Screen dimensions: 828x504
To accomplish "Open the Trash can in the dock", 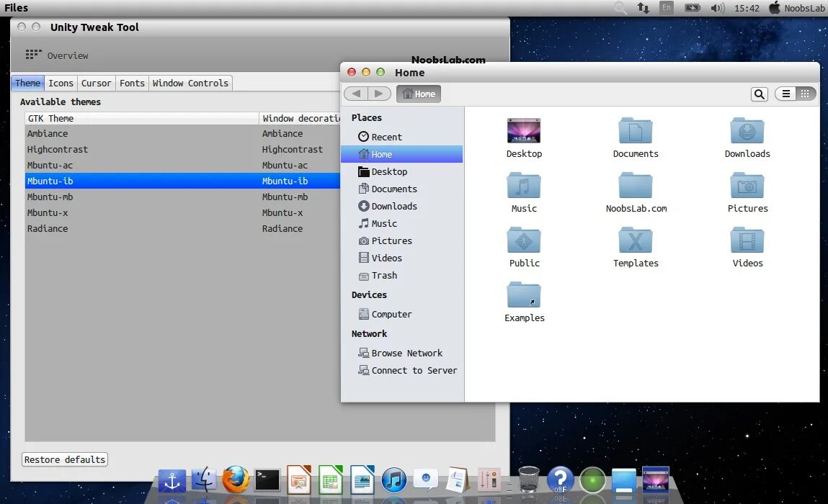I will point(529,480).
